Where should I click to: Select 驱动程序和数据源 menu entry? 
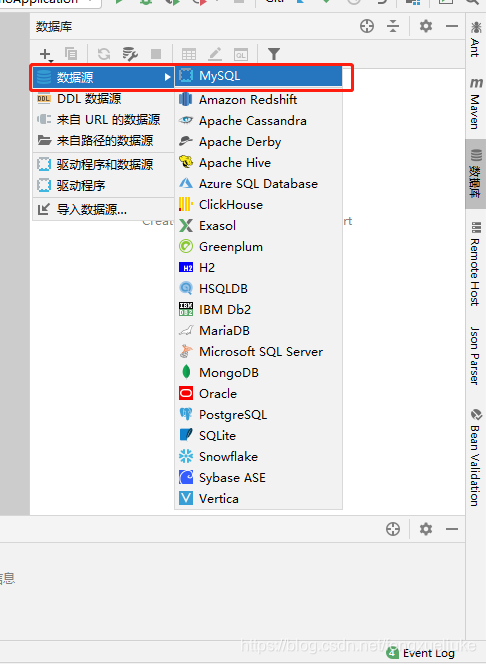coord(104,164)
